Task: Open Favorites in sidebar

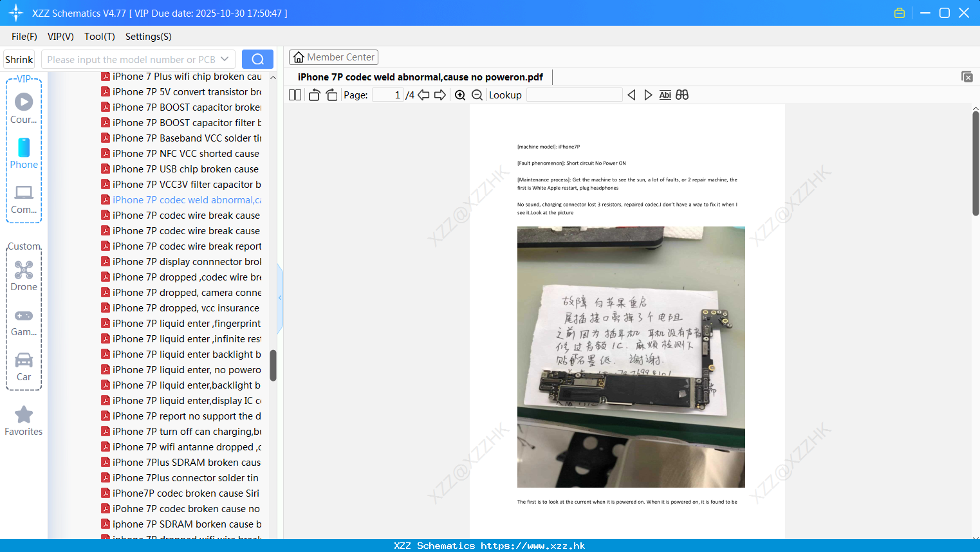Action: pos(24,421)
